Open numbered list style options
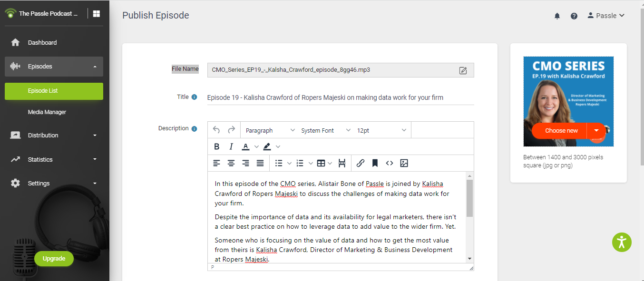 tap(311, 163)
